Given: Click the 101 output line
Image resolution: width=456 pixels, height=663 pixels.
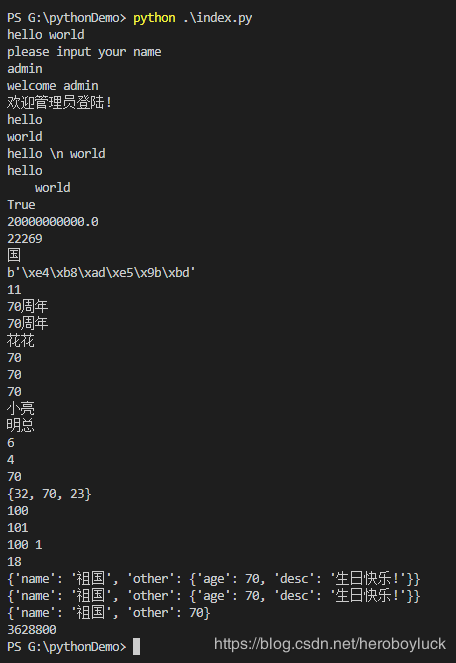Looking at the screenshot, I should point(18,528).
